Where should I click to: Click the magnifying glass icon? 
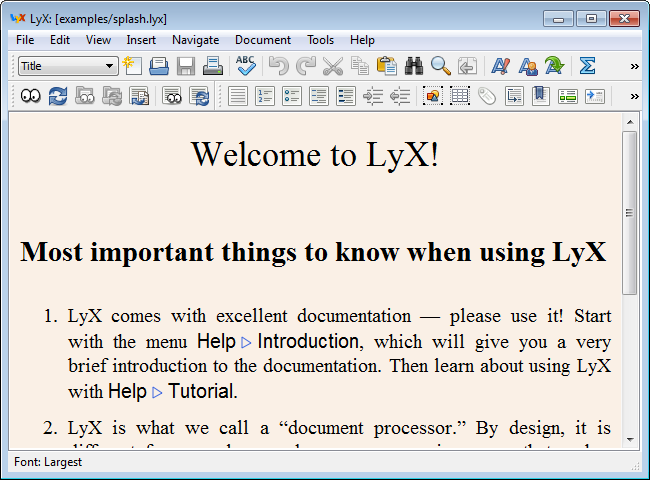(441, 66)
